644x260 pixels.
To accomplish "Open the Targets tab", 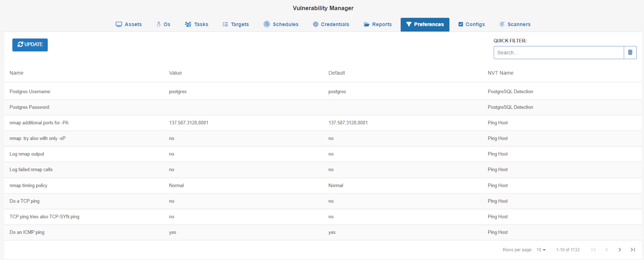I will (236, 25).
